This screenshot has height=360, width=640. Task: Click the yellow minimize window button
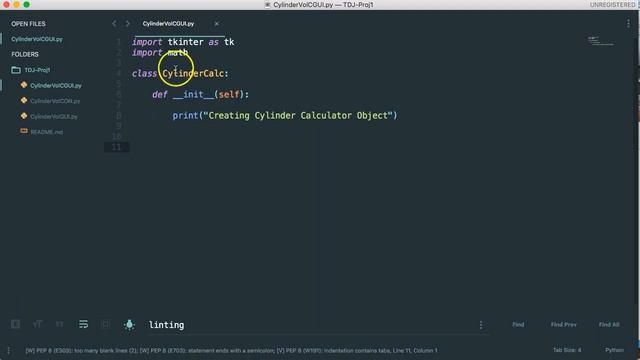16,4
